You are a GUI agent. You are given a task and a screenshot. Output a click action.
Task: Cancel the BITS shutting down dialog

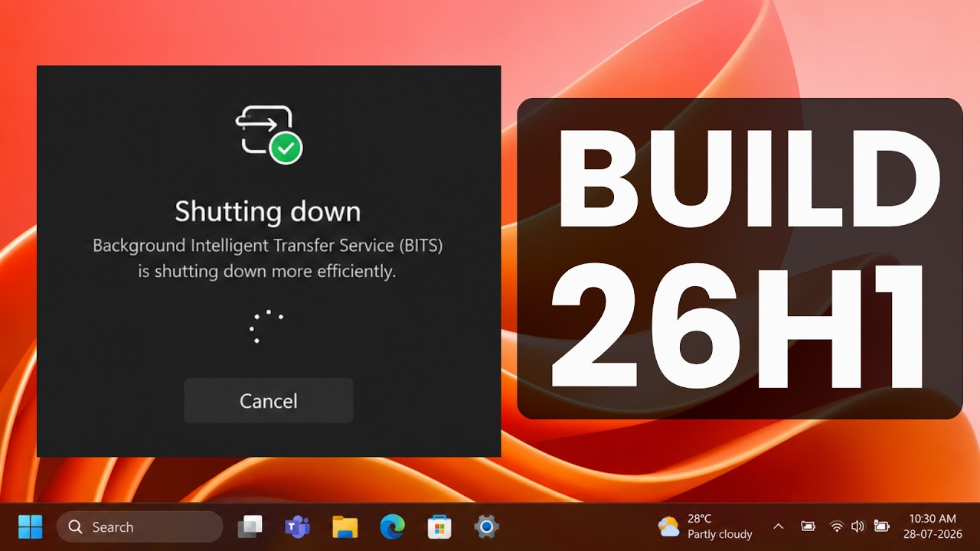click(268, 401)
